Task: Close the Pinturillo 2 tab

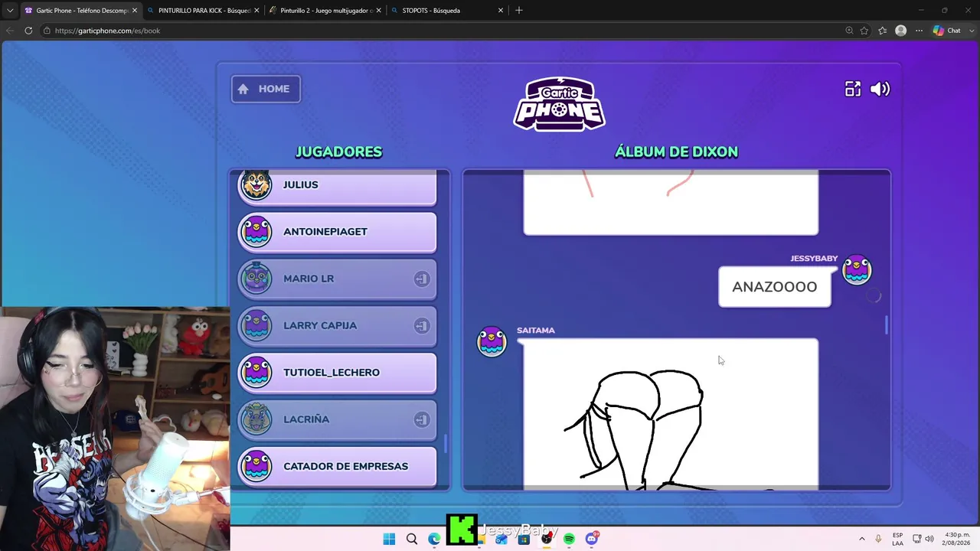Action: tap(379, 10)
